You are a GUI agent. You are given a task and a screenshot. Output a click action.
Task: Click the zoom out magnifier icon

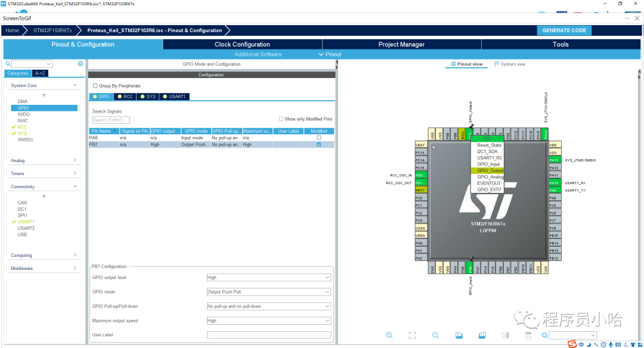(436, 335)
